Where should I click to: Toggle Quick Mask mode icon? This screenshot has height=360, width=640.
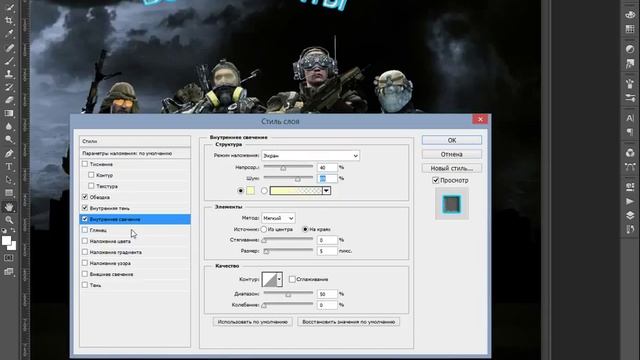point(9,258)
